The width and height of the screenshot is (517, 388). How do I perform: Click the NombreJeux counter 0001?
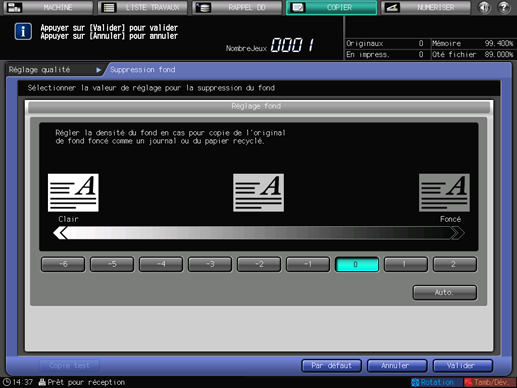(292, 45)
